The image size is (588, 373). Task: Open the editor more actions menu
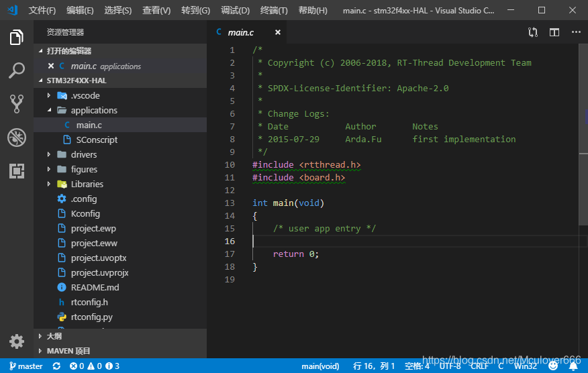pyautogui.click(x=576, y=32)
